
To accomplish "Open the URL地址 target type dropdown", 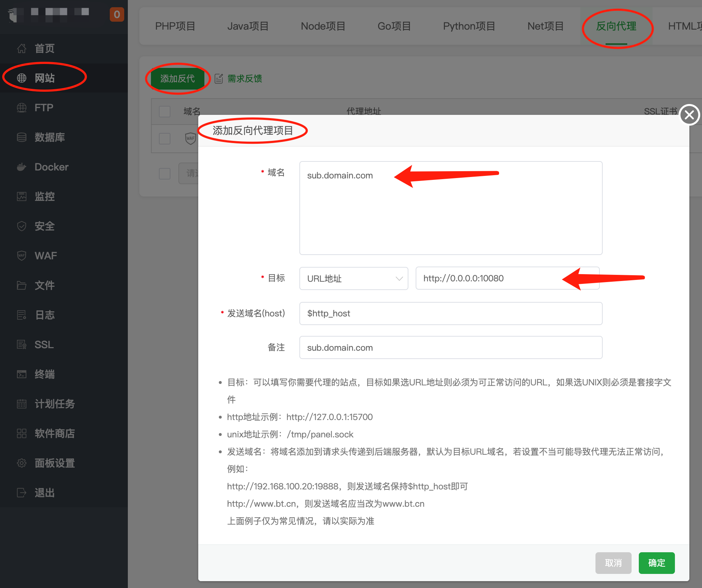I will (x=353, y=278).
